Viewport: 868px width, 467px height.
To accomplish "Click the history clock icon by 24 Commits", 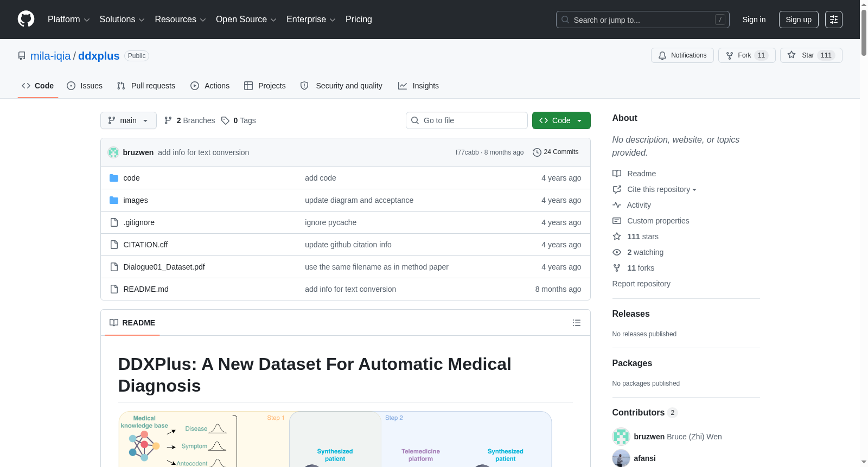I will tap(537, 152).
